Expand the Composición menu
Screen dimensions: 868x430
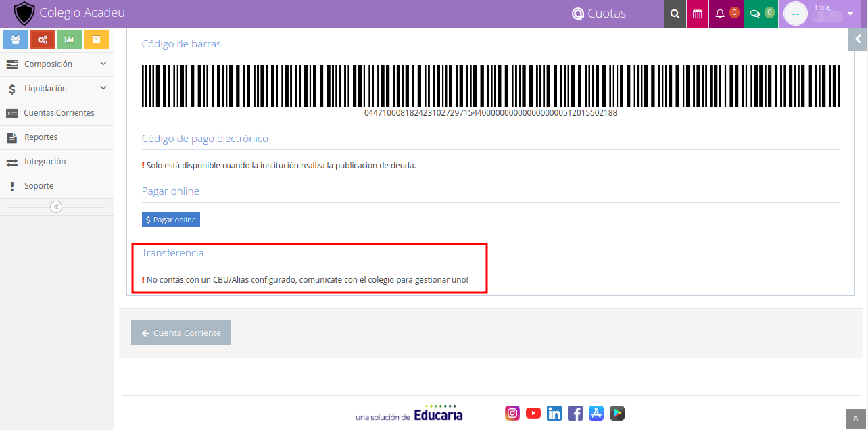tap(57, 64)
